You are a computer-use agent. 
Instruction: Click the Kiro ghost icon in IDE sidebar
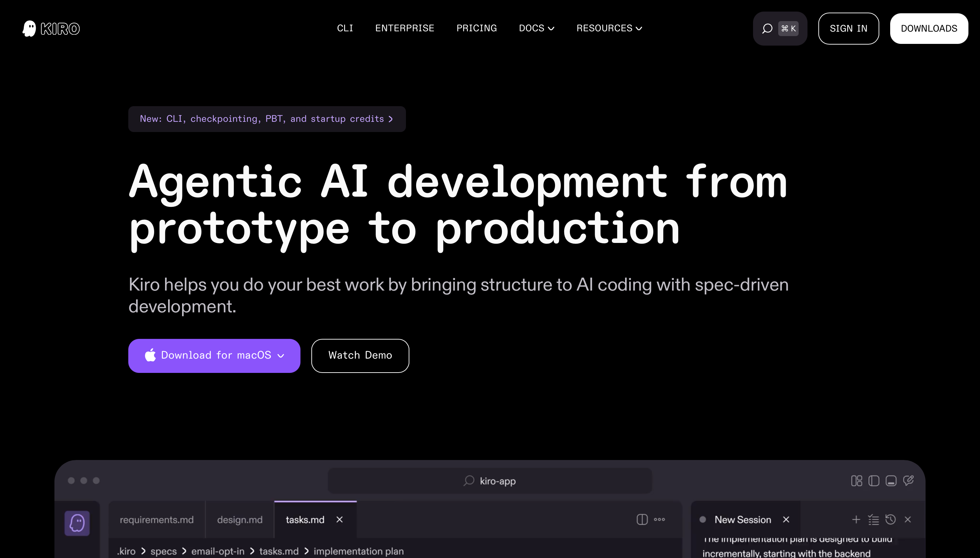77,523
